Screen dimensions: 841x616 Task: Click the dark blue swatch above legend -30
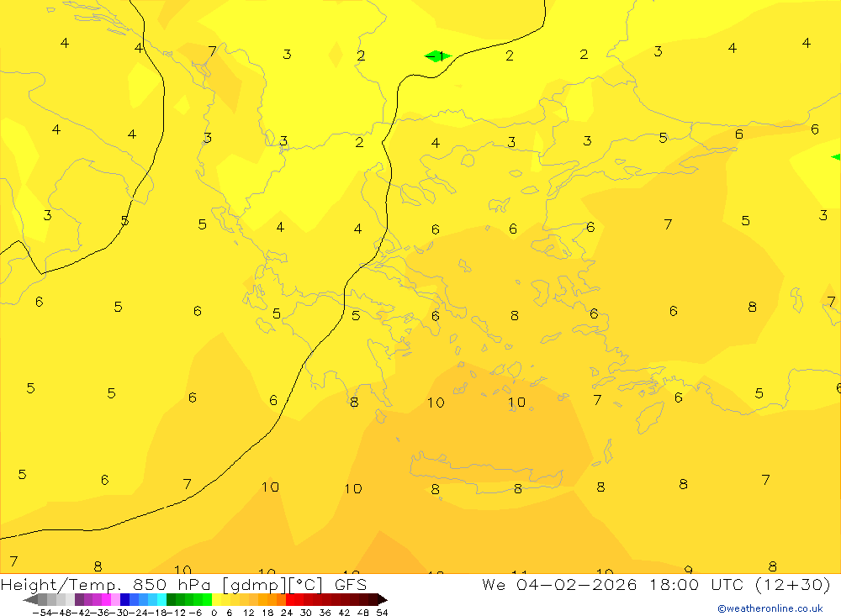(125, 599)
